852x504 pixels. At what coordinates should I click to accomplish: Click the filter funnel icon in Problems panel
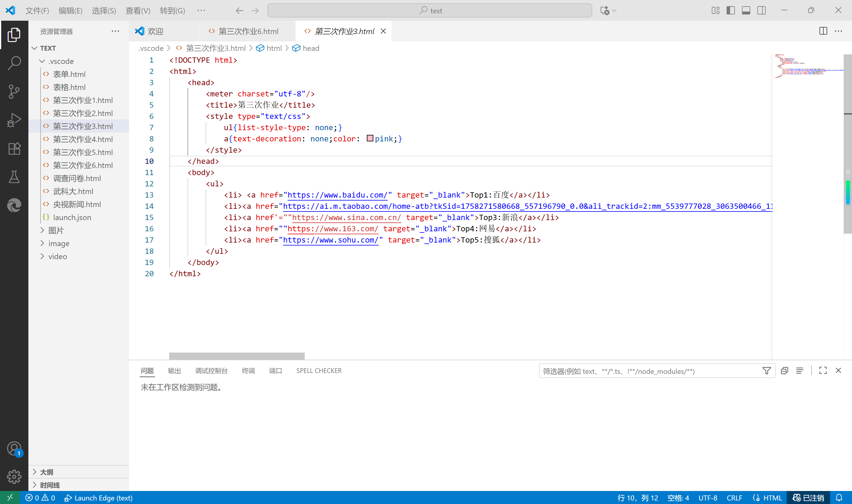[767, 371]
